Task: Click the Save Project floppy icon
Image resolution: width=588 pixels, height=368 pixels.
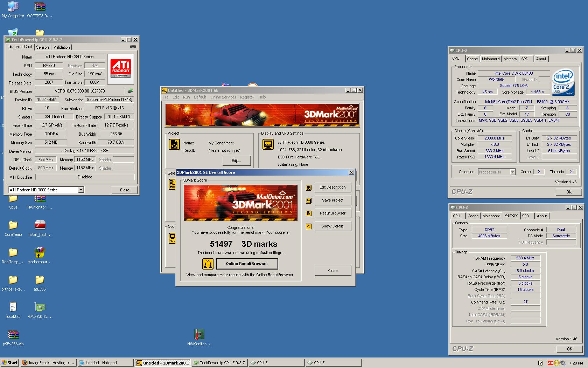Action: tap(309, 200)
